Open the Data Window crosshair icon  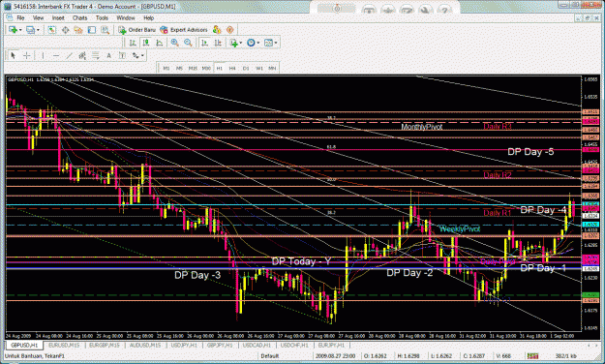point(65,30)
